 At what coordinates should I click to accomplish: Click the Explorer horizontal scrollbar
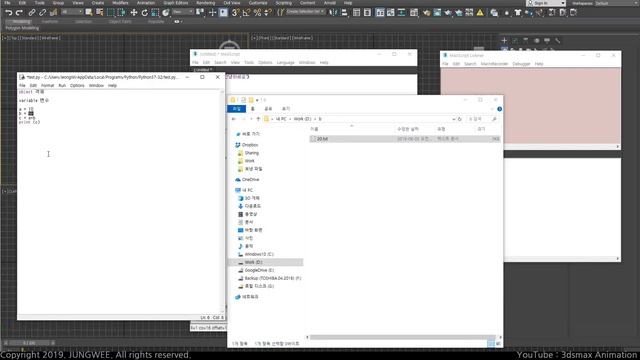tap(401, 337)
